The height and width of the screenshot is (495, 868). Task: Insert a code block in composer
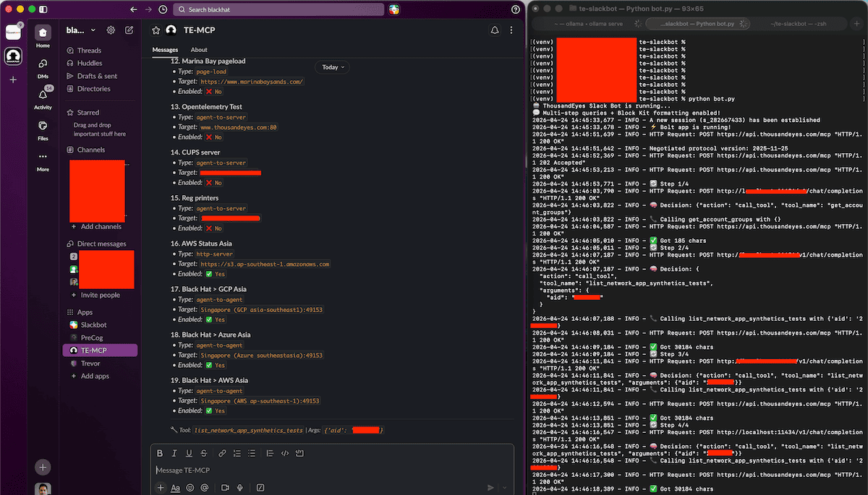[x=299, y=453]
